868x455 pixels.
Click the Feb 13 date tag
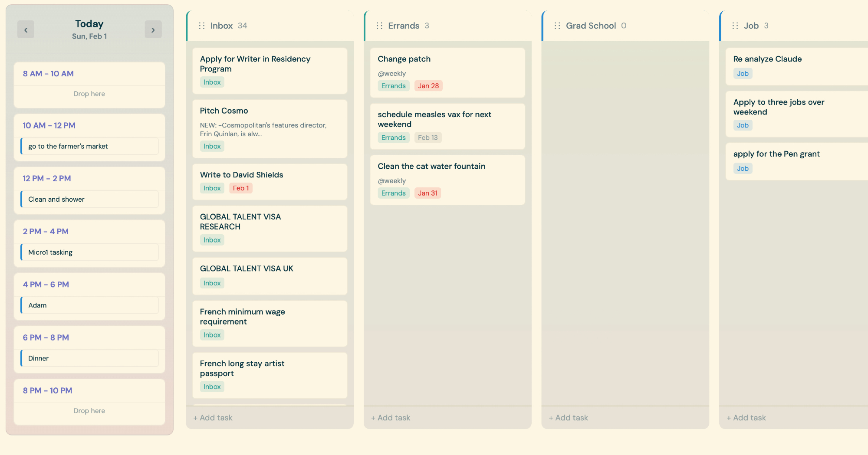click(427, 137)
